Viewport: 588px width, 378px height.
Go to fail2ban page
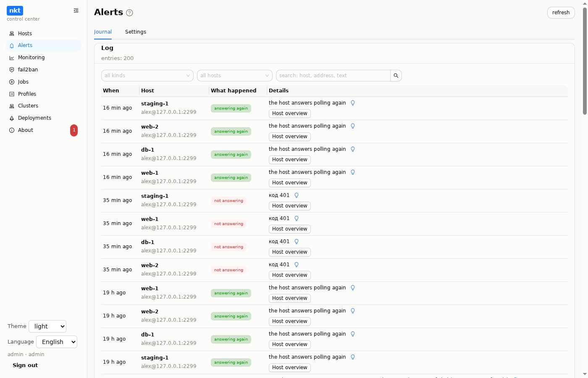43,70
